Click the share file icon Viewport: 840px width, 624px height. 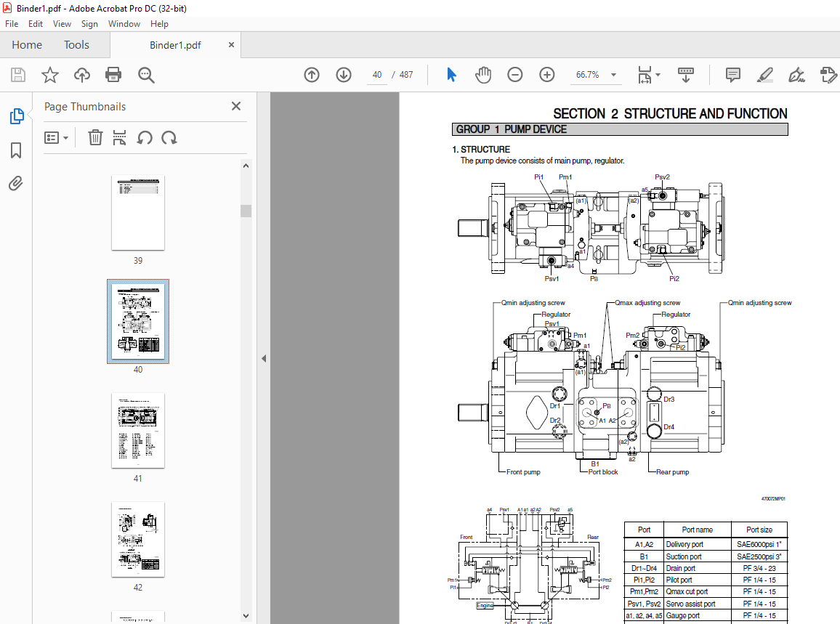point(828,75)
